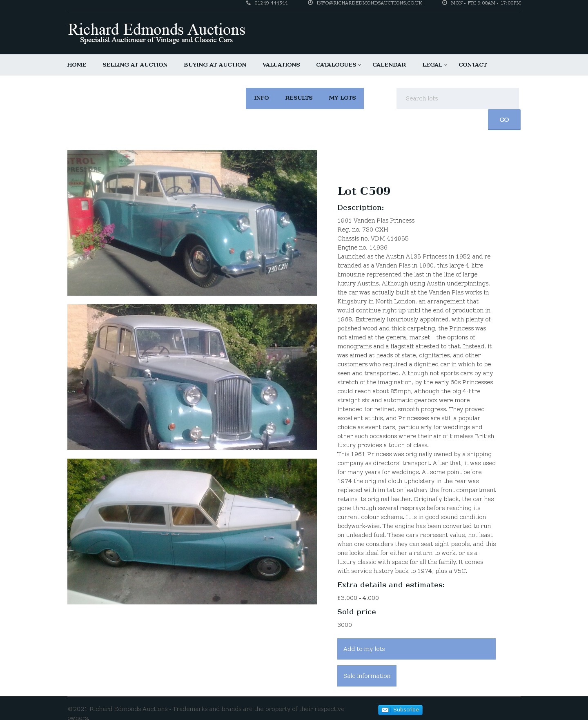
Task: Expand the Legal menu chevron
Action: tap(445, 65)
